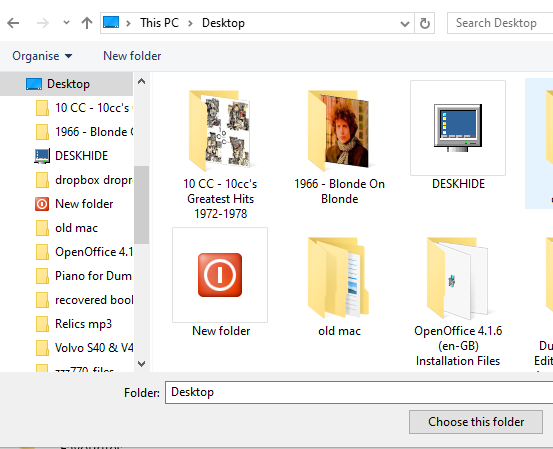Select the 10 CC Greatest Hits folder thumbnail
This screenshot has height=449, width=553.
point(220,130)
